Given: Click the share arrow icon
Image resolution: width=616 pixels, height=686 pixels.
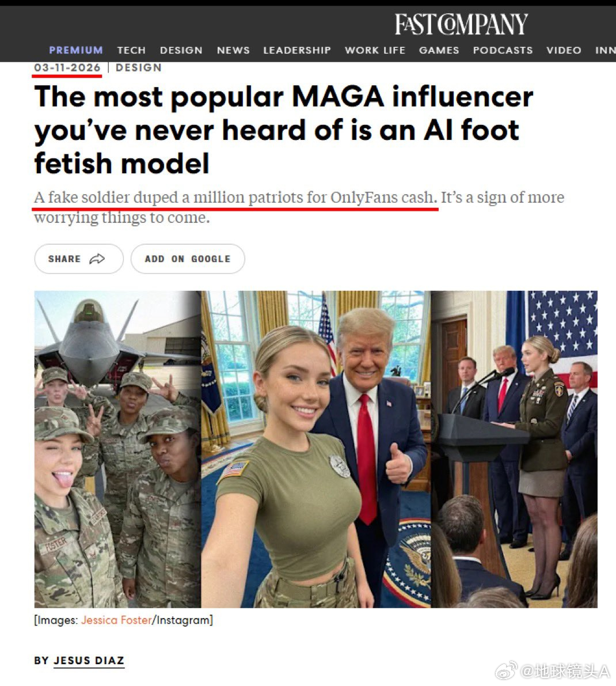Looking at the screenshot, I should tap(97, 259).
